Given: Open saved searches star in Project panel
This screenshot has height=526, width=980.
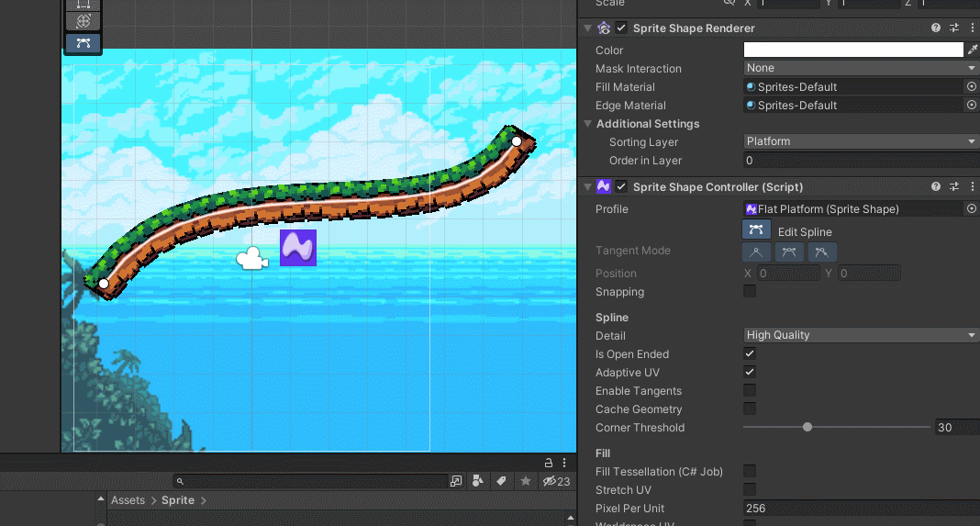Looking at the screenshot, I should click(526, 481).
